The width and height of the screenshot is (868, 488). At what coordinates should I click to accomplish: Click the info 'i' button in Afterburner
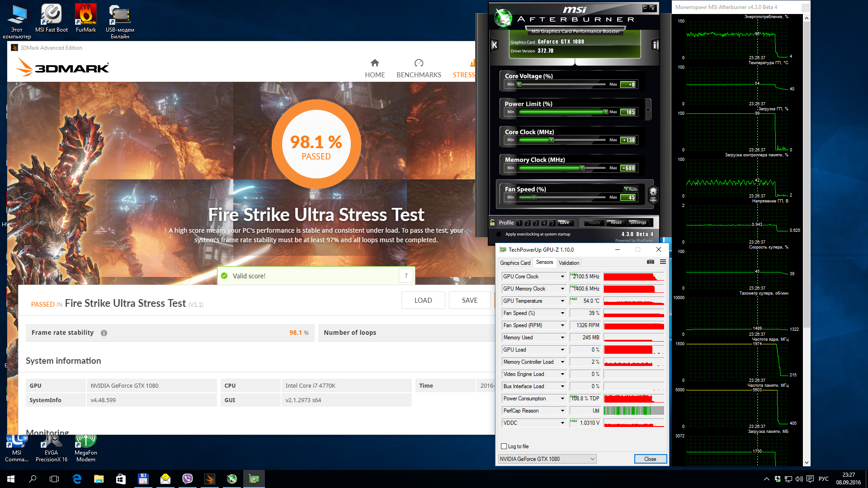pyautogui.click(x=655, y=45)
